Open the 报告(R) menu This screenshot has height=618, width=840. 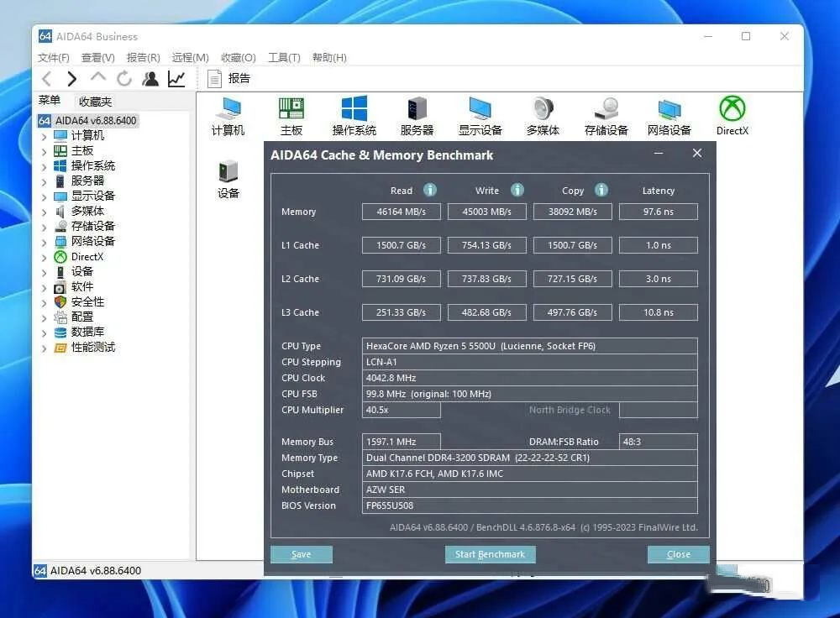coord(143,57)
